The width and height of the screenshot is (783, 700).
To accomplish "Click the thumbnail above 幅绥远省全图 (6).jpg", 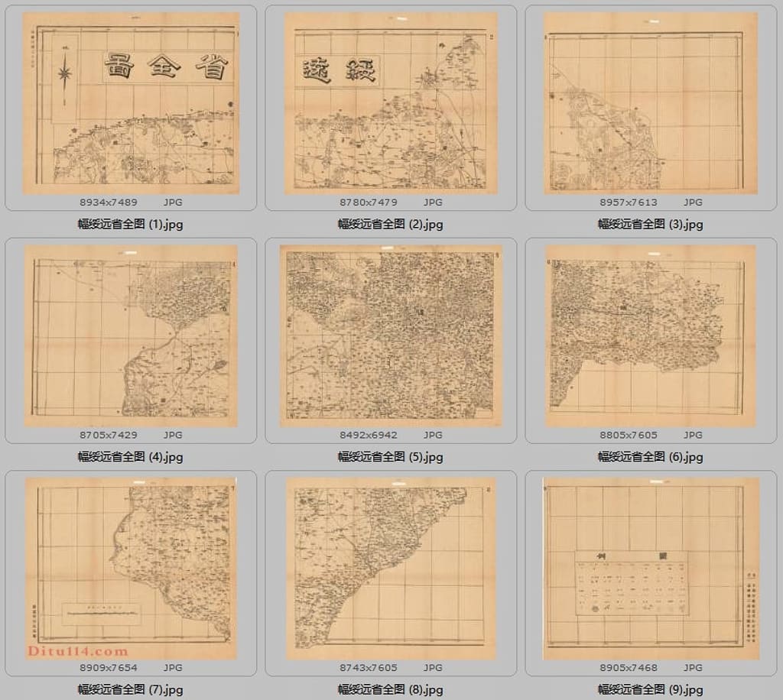I will 650,336.
